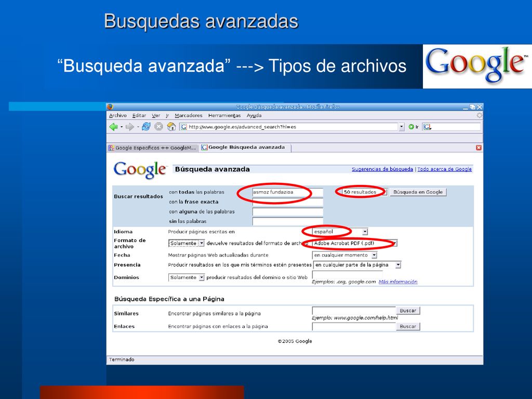The image size is (532, 399).
Task: Click 'Búsqueda Específica a una Página' heading
Action: 169,299
